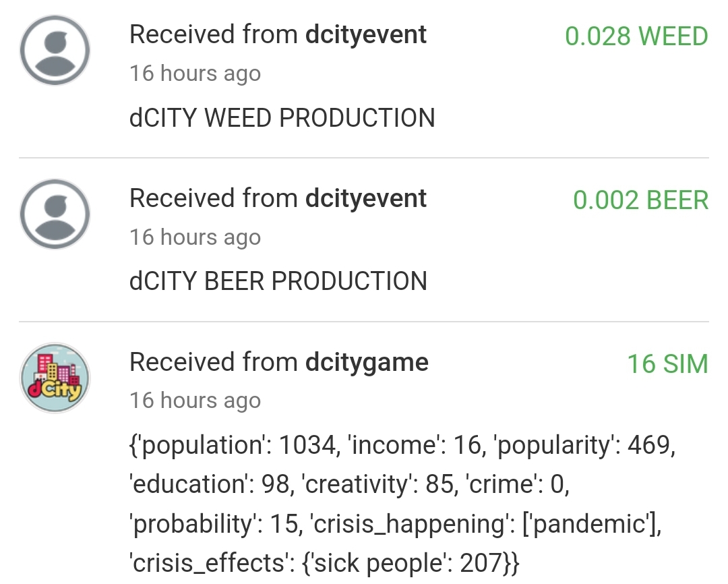The height and width of the screenshot is (584, 728).
Task: Click the avatar beside the WEED transaction
Action: 55,50
